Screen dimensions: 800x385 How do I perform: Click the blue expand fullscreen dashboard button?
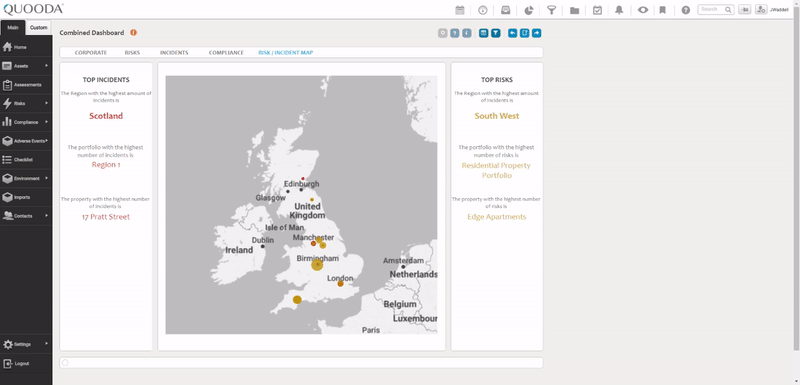[x=524, y=33]
